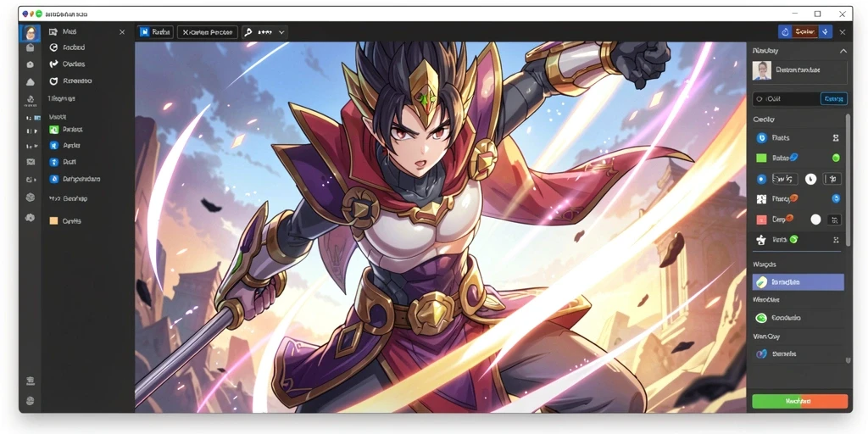Viewport: 868px width, 434px height.
Task: Select the second toolbar tab starting with X
Action: pos(208,32)
